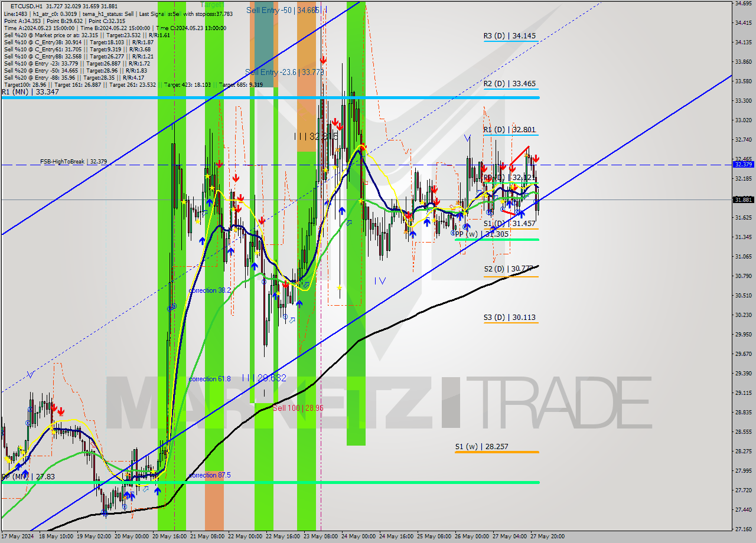
Task: Click the '22 May 16:00' time label
Action: (283, 537)
